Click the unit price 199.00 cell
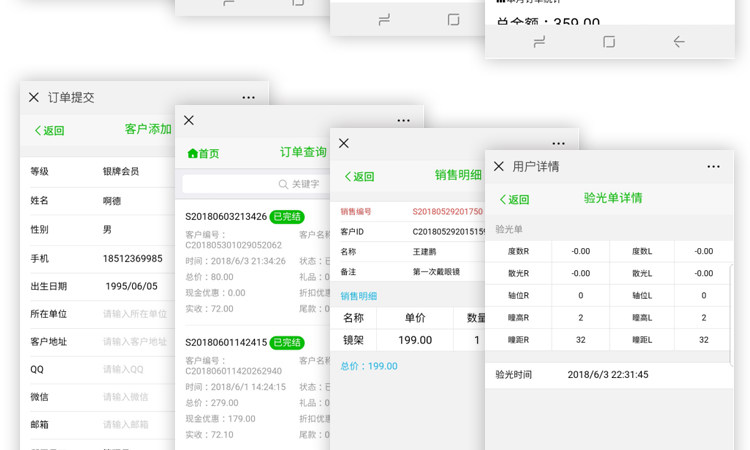The image size is (750, 450). tap(415, 340)
